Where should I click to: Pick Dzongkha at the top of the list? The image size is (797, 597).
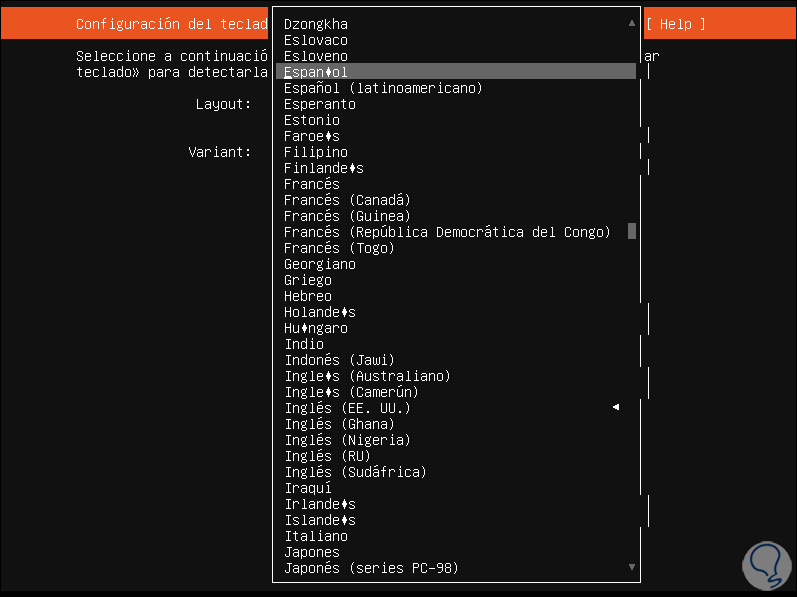tap(315, 24)
